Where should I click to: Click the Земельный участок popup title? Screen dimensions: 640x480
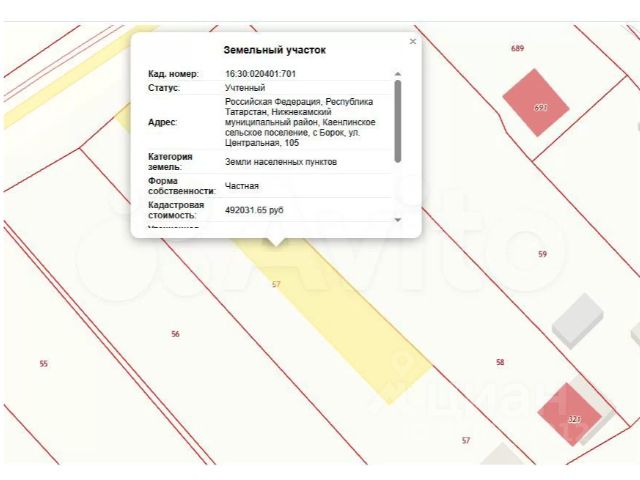[x=274, y=50]
